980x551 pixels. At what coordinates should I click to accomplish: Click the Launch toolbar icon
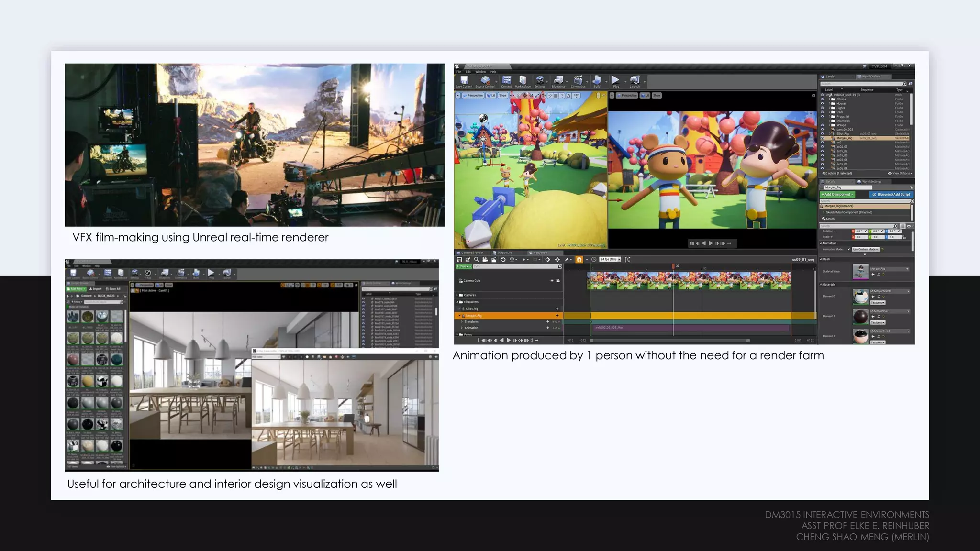635,81
